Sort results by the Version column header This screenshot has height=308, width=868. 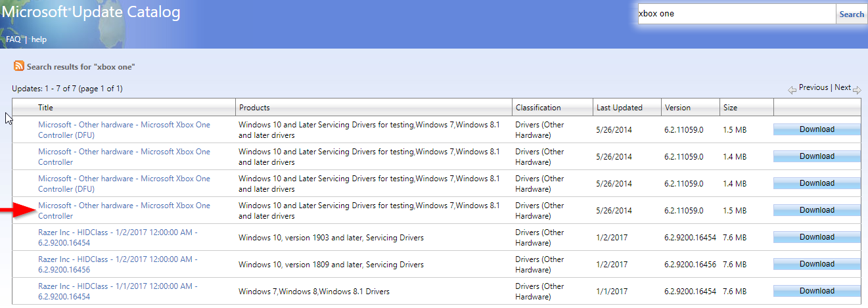(x=677, y=108)
